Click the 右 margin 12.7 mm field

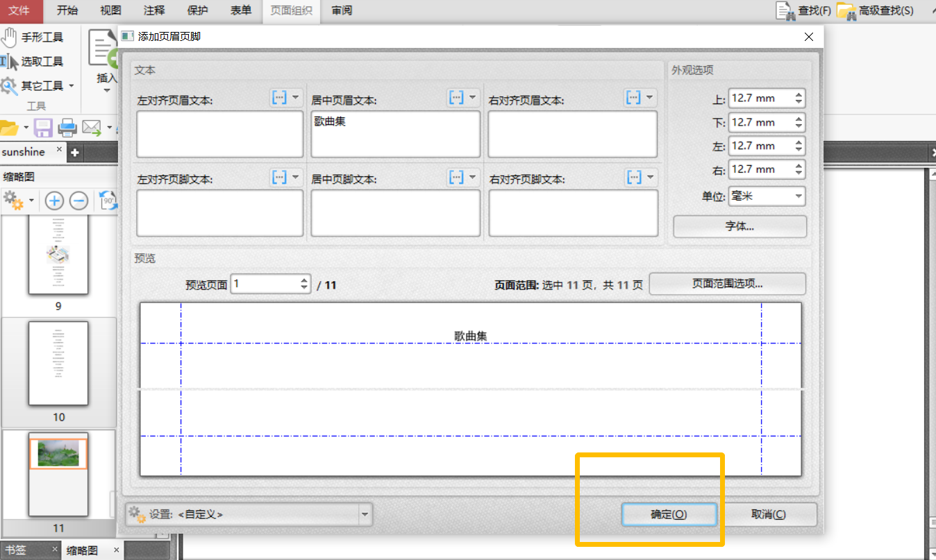pos(761,169)
